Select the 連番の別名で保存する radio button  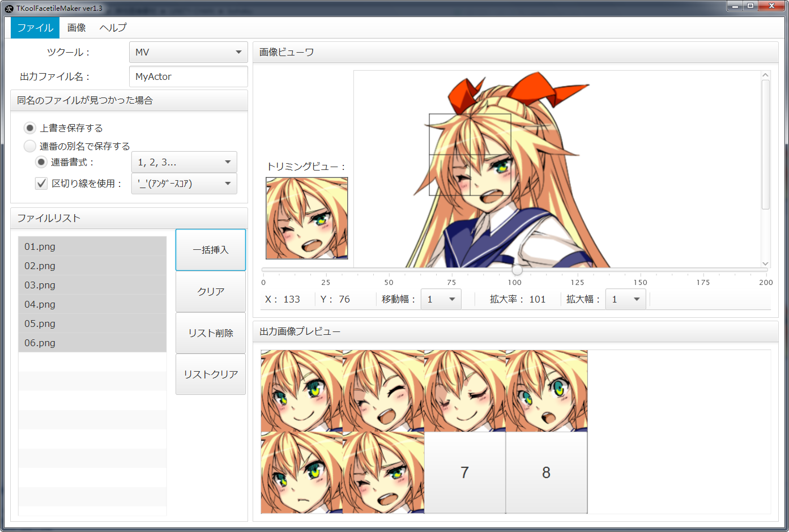tap(30, 146)
